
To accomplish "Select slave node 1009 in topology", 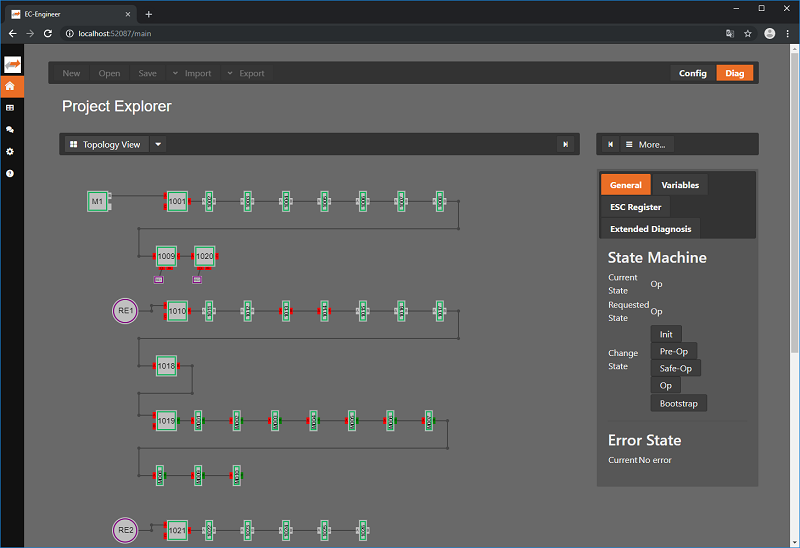I will tap(167, 257).
